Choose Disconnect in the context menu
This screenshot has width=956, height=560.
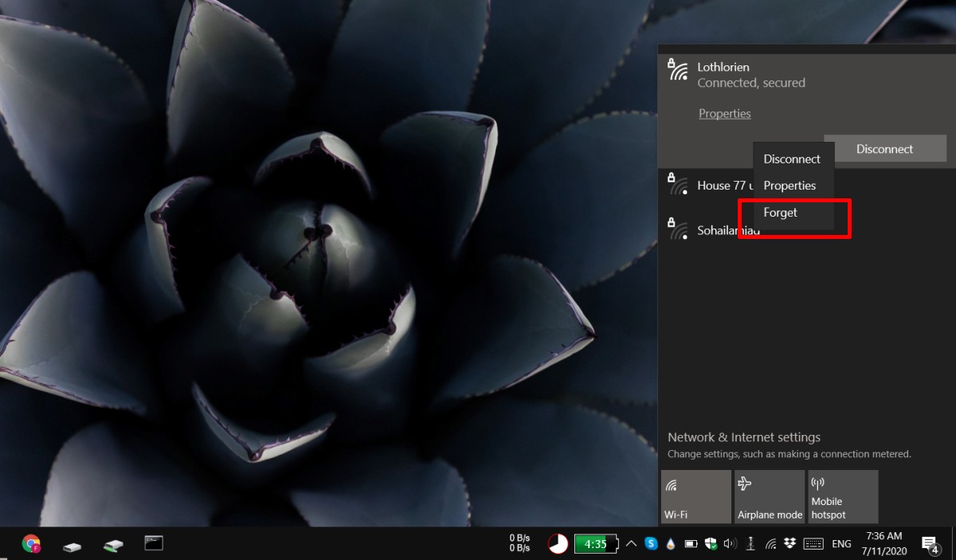pyautogui.click(x=792, y=159)
